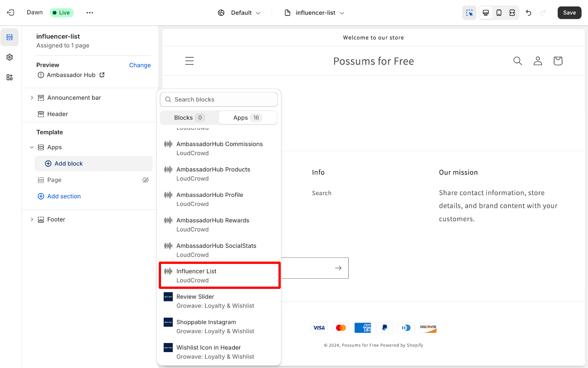Viewport: 588px width, 368px height.
Task: Click Add block under Apps
Action: tap(94, 164)
